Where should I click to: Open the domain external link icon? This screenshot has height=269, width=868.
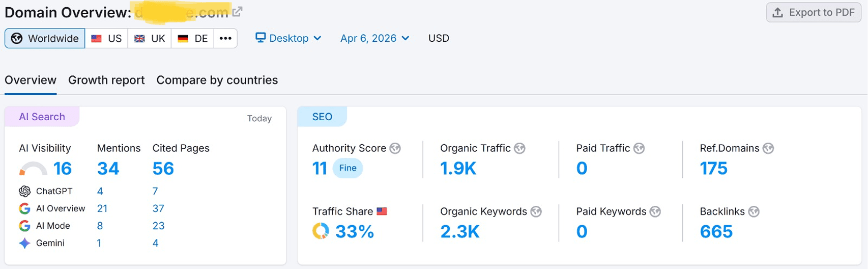tap(237, 11)
